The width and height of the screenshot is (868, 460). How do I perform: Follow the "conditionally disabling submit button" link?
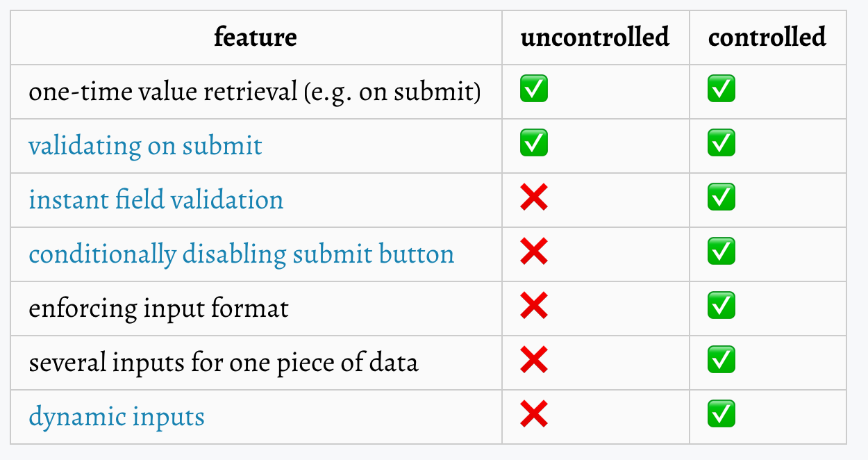241,254
